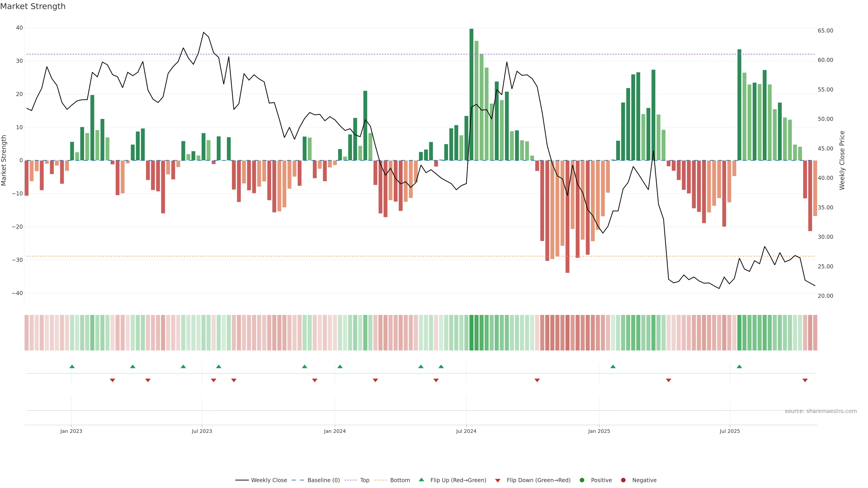Click the Flip Up green triangle legend icon

point(421,480)
